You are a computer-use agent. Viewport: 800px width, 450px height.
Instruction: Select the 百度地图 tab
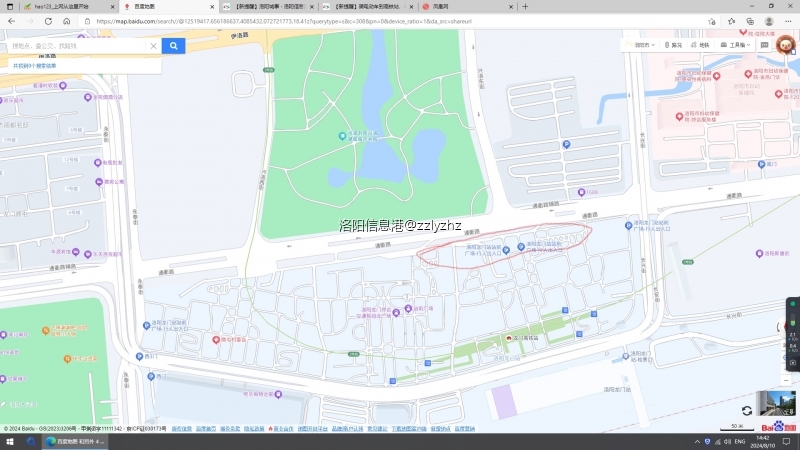[x=169, y=7]
